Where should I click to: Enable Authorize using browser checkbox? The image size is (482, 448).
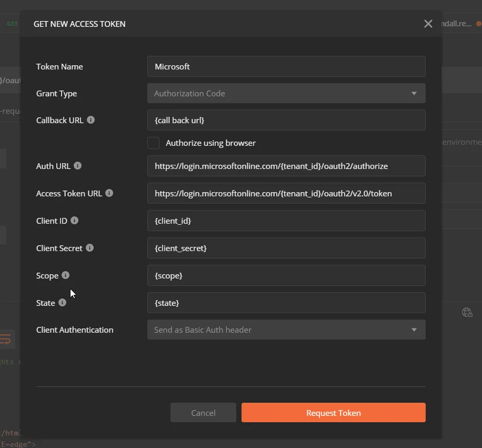[x=154, y=143]
